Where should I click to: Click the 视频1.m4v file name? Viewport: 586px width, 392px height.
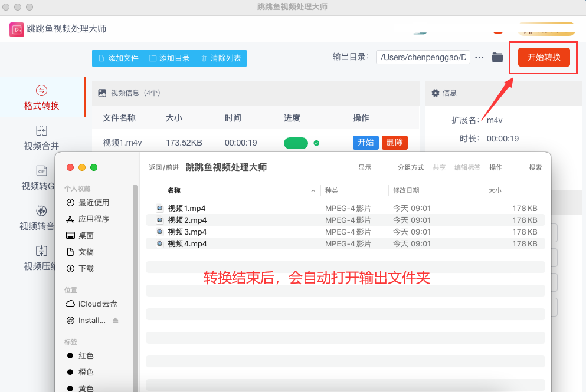(122, 143)
